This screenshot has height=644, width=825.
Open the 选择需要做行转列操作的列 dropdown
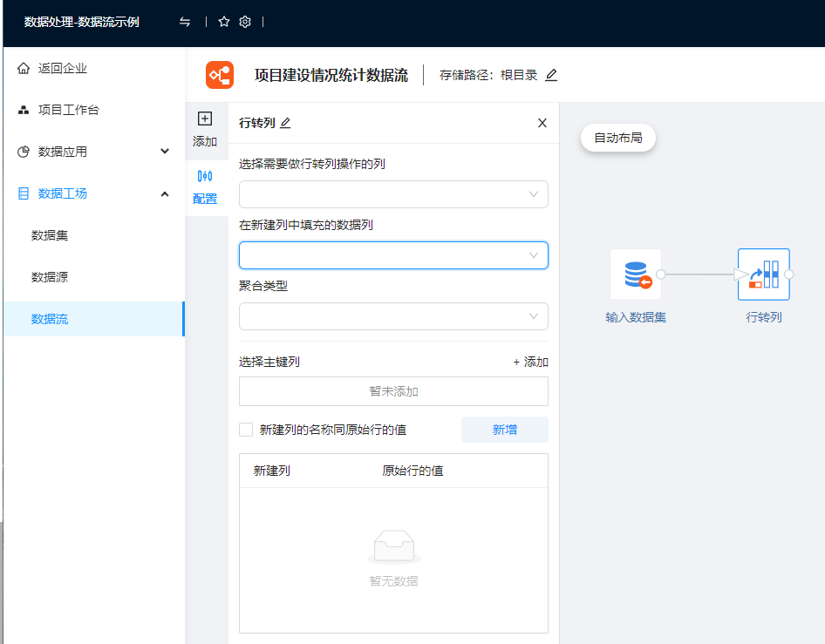click(393, 194)
